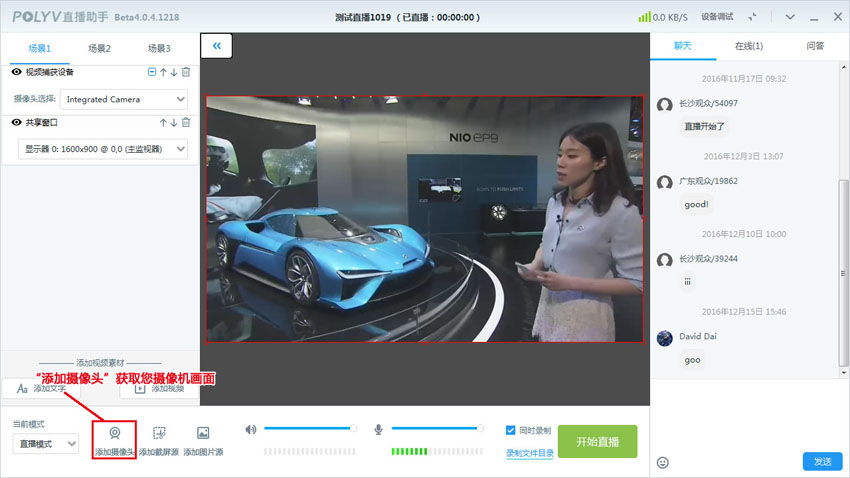Toggle visibility of 共享窗口 source
This screenshot has height=478, width=850.
(17, 122)
